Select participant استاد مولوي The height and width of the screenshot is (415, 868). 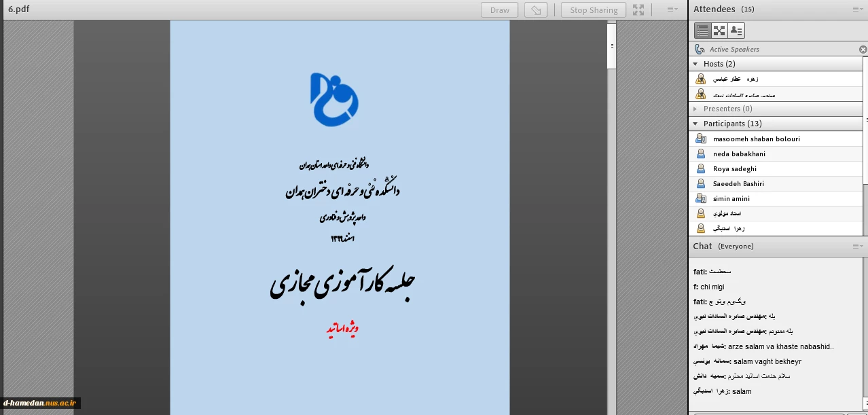(x=775, y=213)
